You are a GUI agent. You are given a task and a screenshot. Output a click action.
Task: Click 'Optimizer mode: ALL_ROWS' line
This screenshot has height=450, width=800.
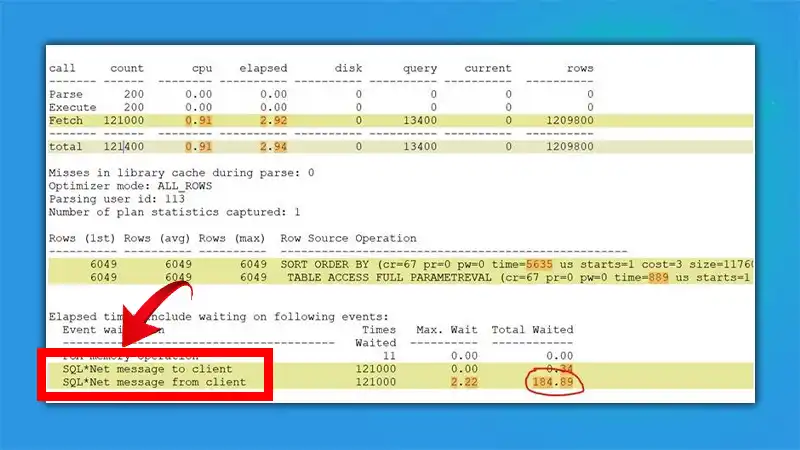(x=131, y=186)
